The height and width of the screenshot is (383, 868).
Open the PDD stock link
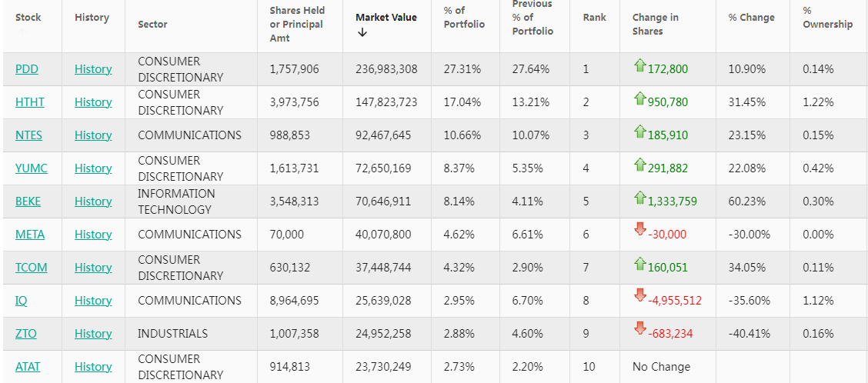27,69
